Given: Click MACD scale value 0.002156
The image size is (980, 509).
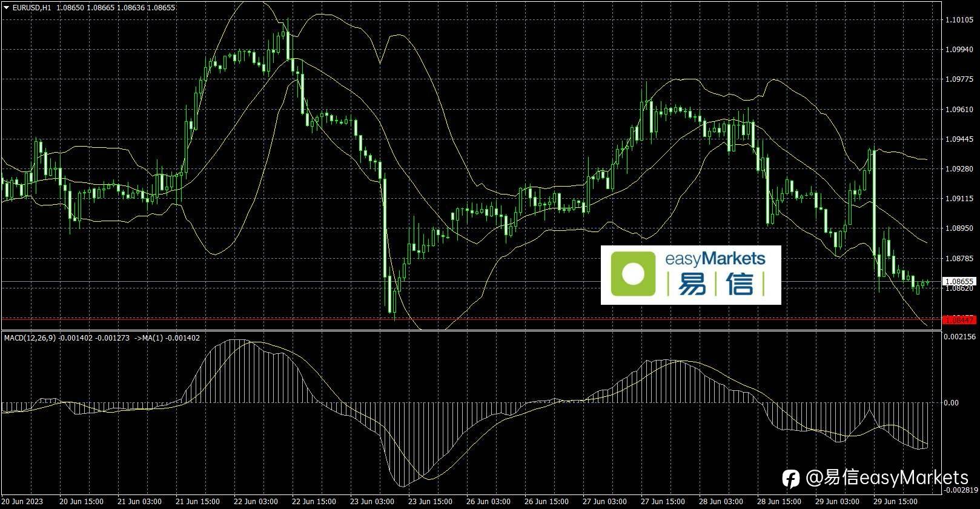Looking at the screenshot, I should (x=960, y=336).
